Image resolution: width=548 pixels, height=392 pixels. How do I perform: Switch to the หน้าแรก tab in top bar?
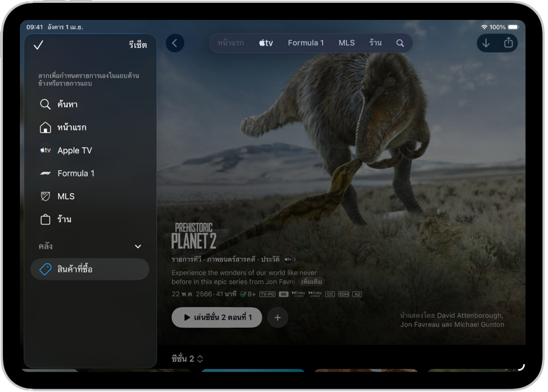[x=230, y=43]
